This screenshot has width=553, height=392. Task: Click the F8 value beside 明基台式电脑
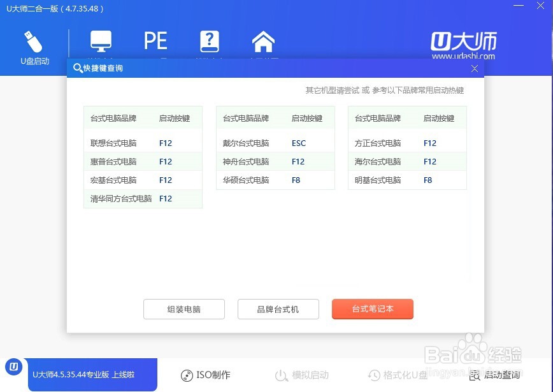tap(427, 180)
